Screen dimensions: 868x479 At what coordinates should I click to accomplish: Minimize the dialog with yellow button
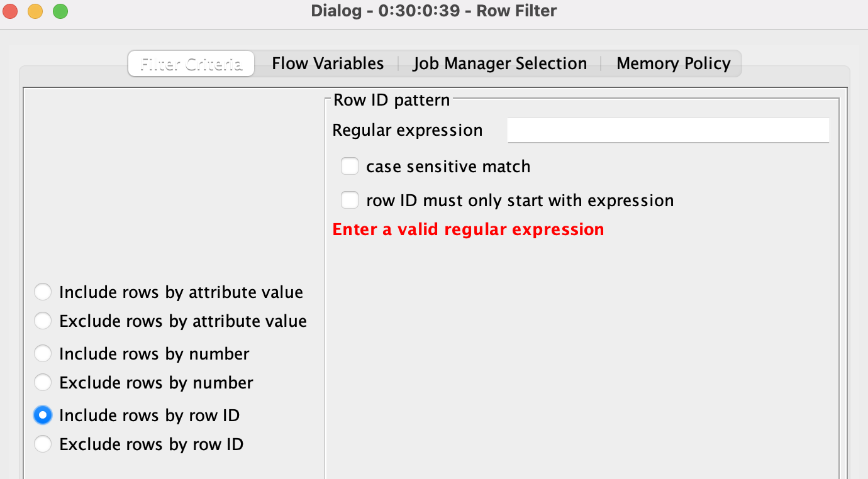(x=36, y=11)
